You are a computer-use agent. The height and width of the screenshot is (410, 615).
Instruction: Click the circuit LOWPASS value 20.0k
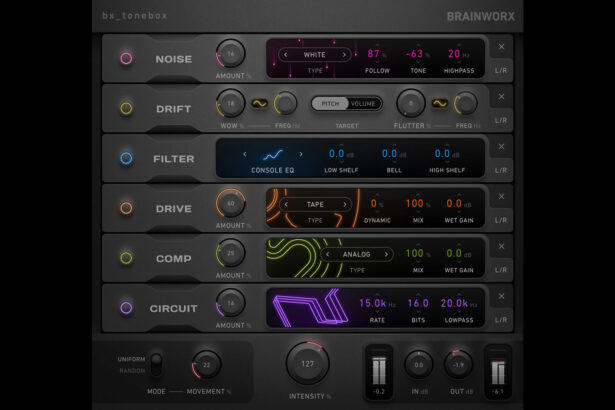click(454, 303)
